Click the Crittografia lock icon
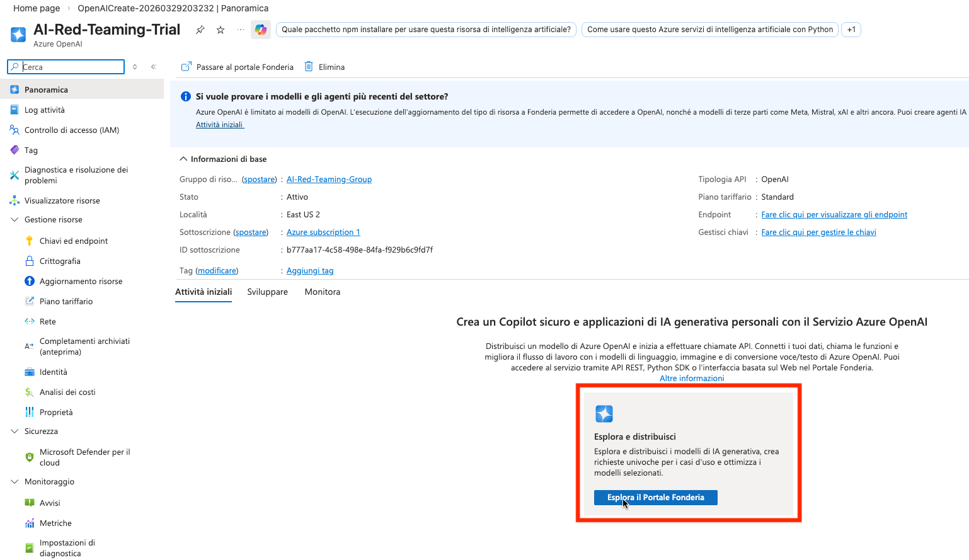969x560 pixels. [x=30, y=261]
